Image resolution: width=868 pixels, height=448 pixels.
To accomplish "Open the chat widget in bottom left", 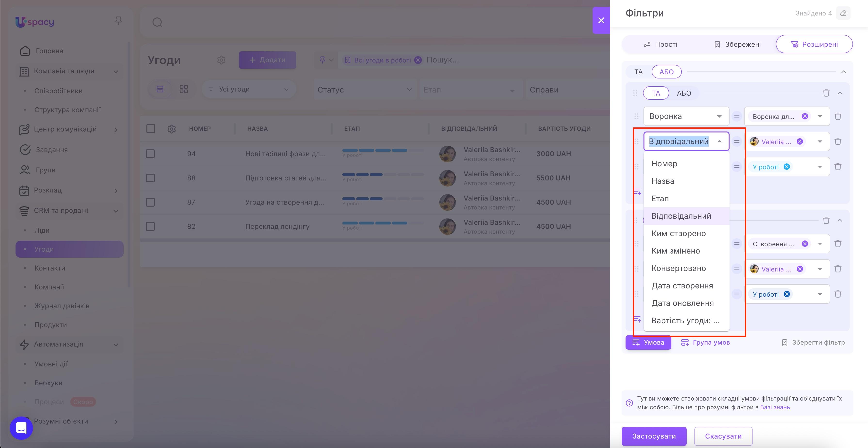I will [21, 428].
